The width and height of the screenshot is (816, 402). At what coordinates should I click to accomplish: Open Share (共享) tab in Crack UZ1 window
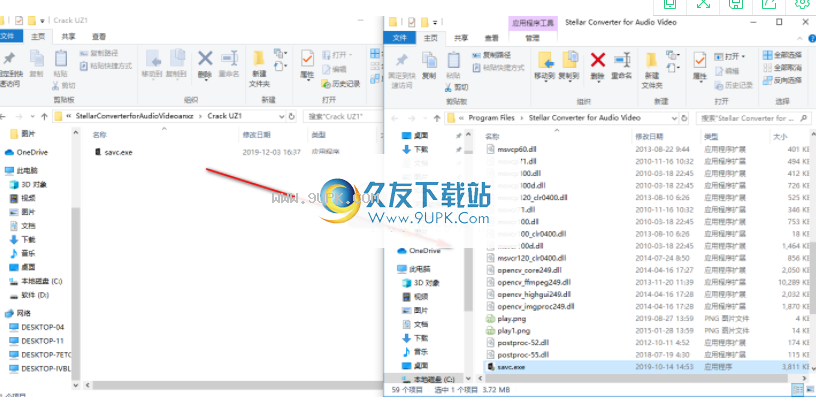pos(68,36)
